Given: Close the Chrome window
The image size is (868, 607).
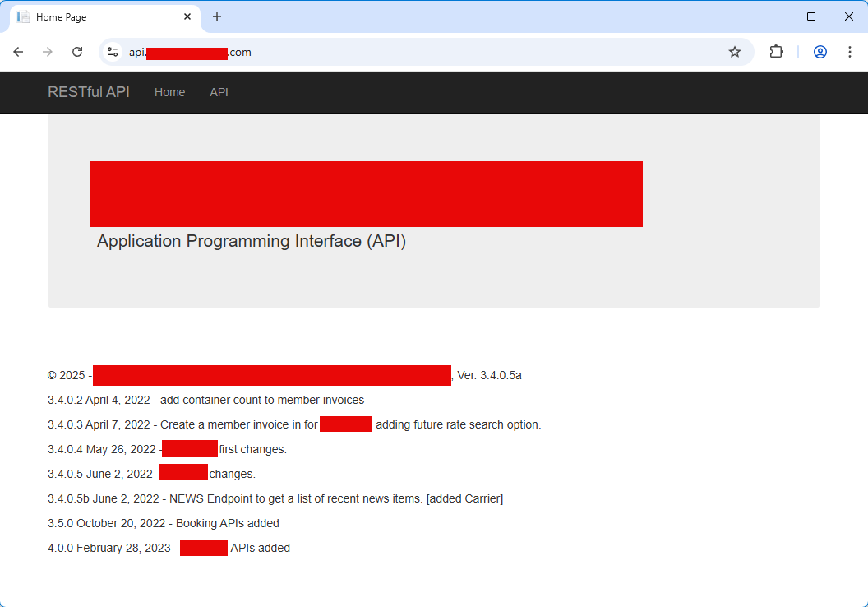Looking at the screenshot, I should [849, 16].
